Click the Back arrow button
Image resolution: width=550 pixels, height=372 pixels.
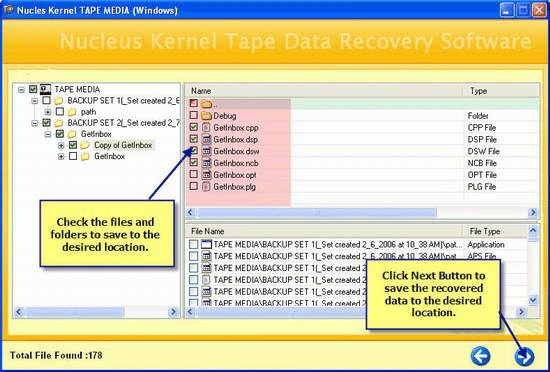[x=481, y=356]
